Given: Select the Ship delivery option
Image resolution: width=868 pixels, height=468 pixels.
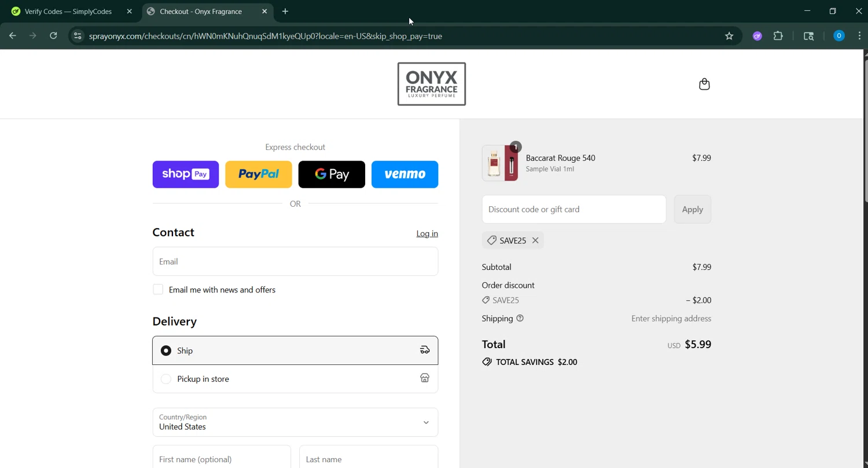Looking at the screenshot, I should (295, 350).
